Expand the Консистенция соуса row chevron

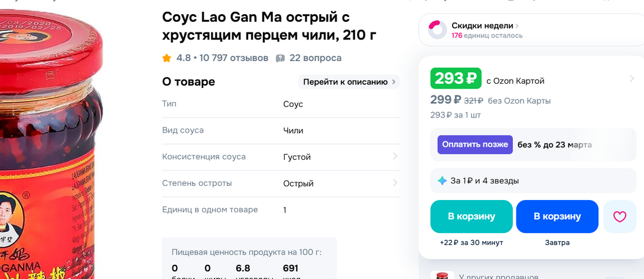(394, 157)
